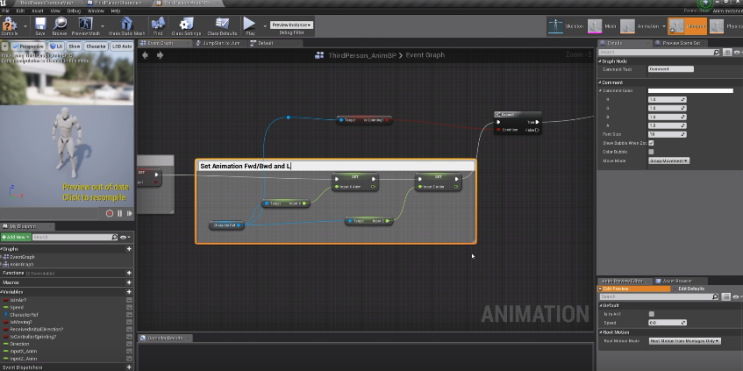Toggle visibility icon for CharacterRef variable
This screenshot has width=743, height=371.
point(129,315)
